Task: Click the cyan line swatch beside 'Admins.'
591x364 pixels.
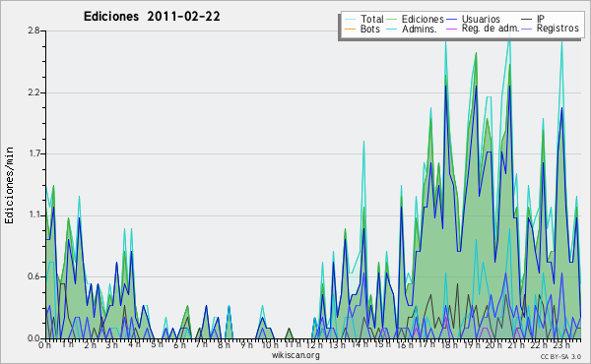Action: point(392,29)
